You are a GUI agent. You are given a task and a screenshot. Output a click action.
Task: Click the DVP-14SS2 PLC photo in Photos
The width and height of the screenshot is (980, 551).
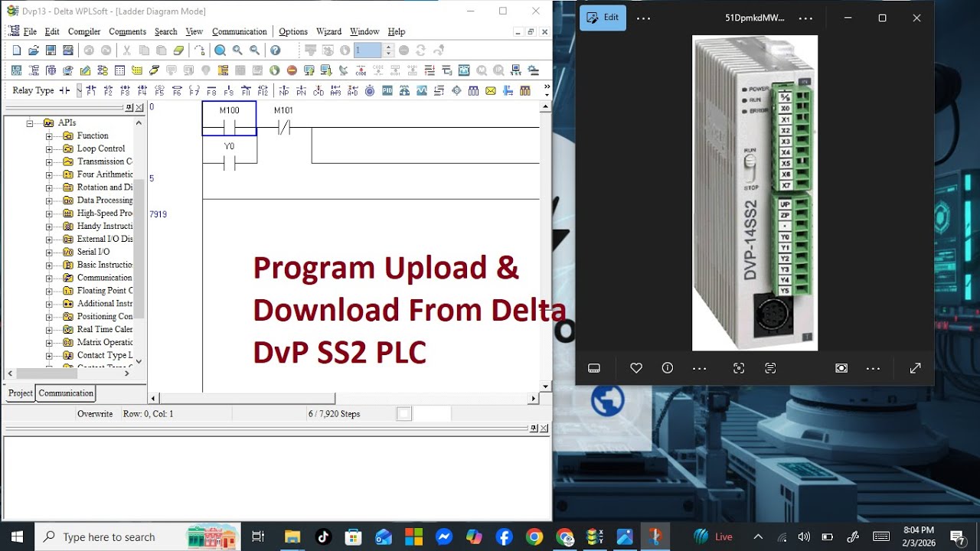click(755, 193)
